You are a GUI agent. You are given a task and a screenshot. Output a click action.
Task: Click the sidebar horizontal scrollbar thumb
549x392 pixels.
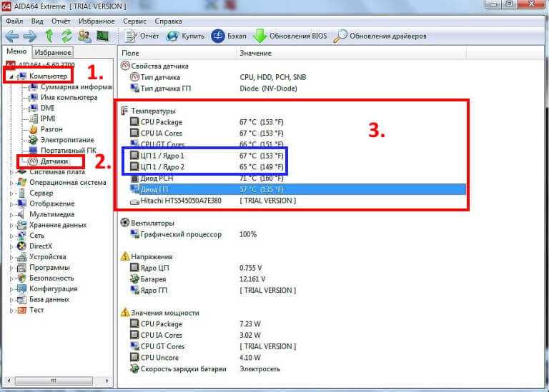[x=54, y=381]
